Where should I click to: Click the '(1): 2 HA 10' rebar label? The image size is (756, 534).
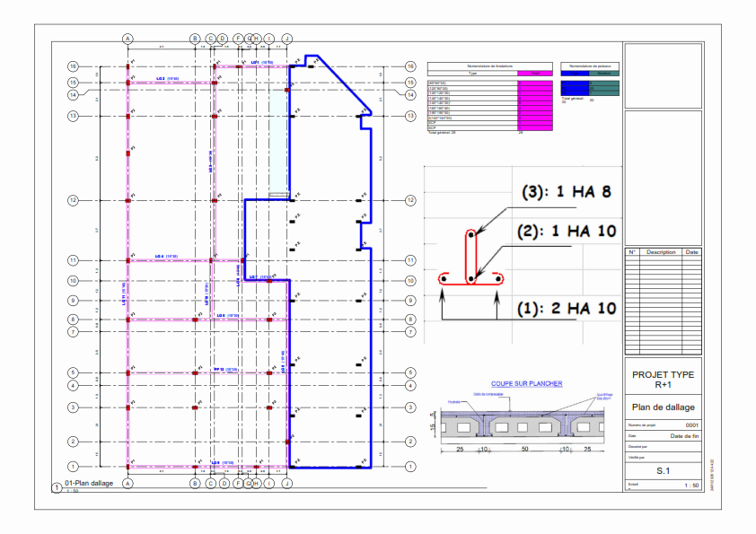coord(568,308)
